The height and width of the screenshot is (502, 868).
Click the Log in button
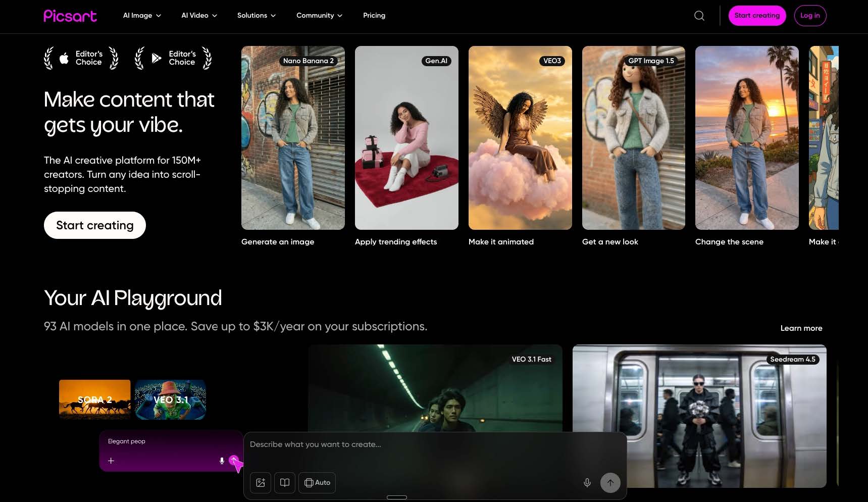tap(810, 16)
